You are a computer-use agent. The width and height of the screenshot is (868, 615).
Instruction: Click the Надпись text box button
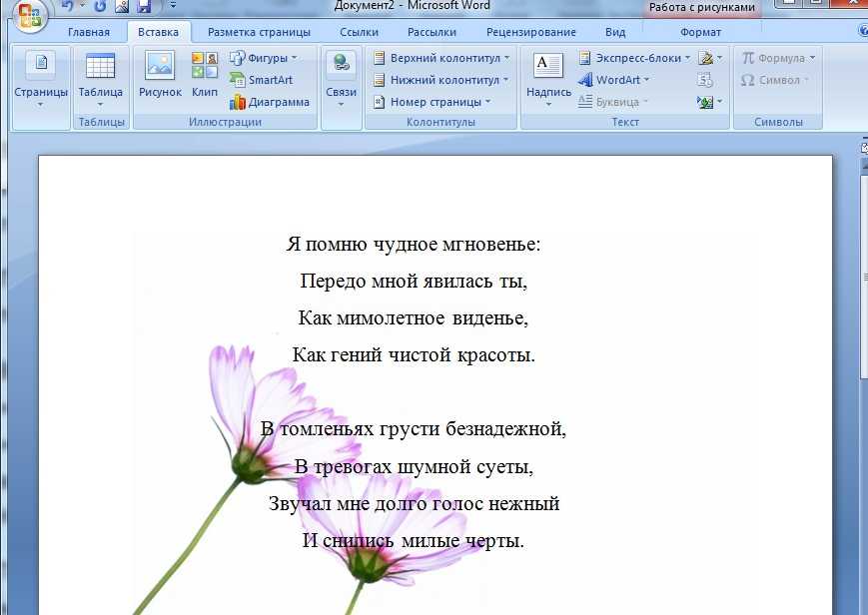pyautogui.click(x=548, y=79)
